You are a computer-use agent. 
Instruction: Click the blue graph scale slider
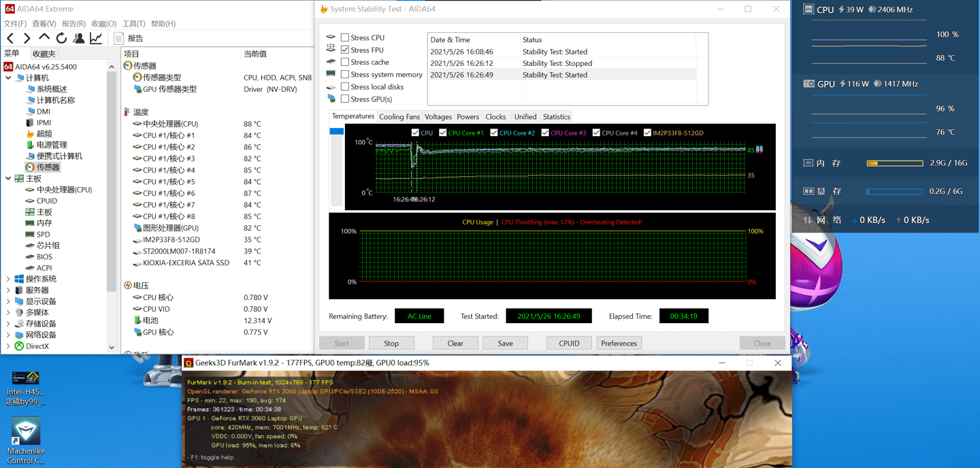336,131
